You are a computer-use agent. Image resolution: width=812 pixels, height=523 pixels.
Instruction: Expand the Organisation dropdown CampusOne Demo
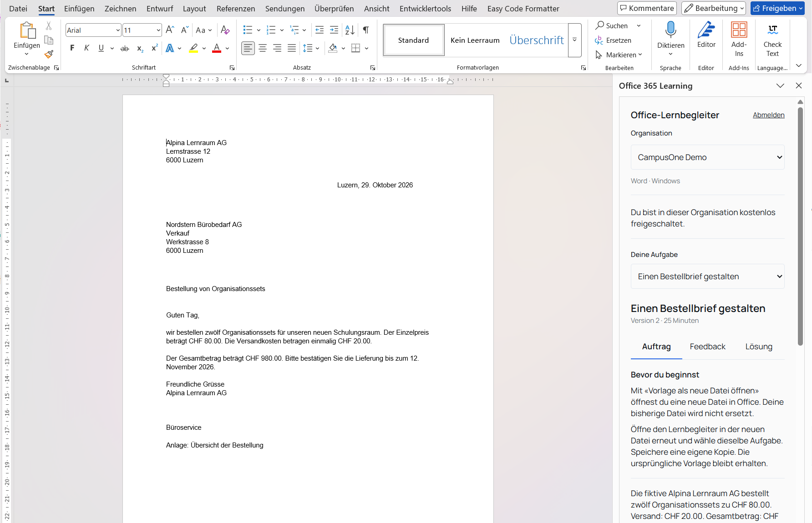click(x=707, y=157)
